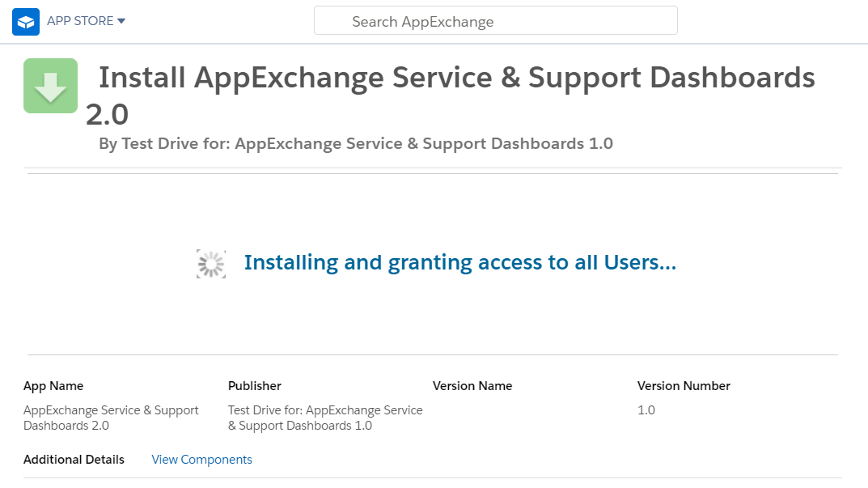The width and height of the screenshot is (868, 488).
Task: Open the View Components link
Action: pos(201,460)
